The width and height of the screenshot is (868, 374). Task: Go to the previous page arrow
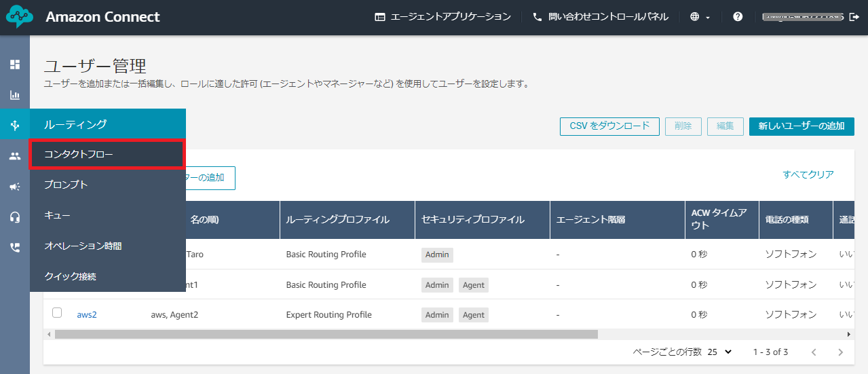click(814, 352)
